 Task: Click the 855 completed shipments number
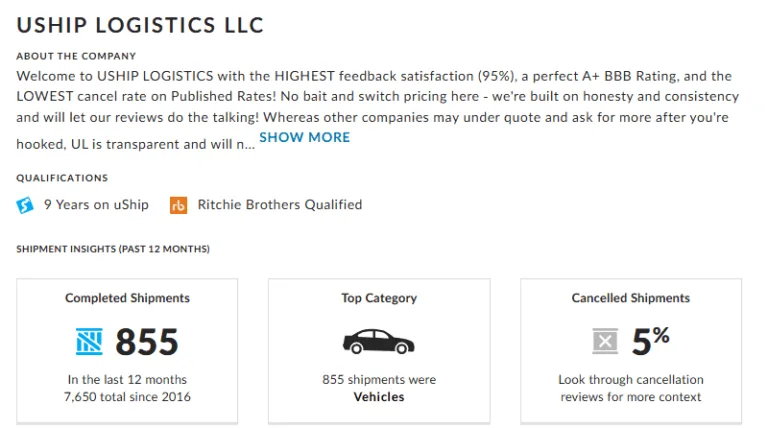147,342
